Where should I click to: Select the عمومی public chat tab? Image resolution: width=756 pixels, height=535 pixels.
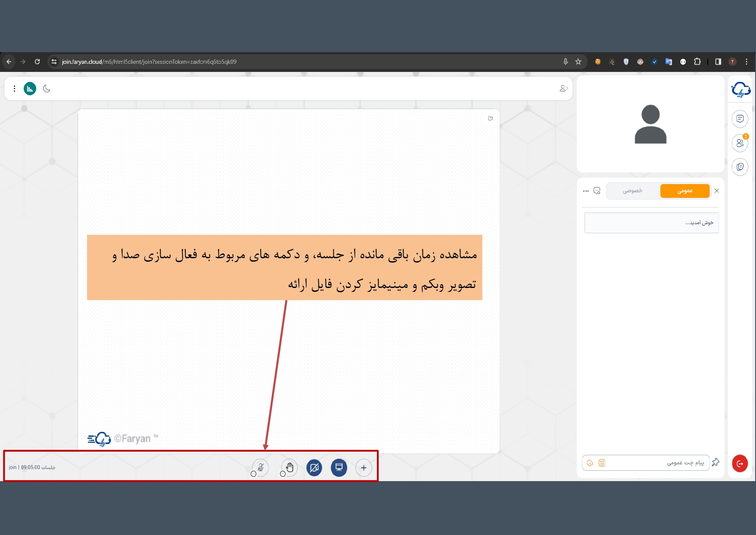(684, 191)
